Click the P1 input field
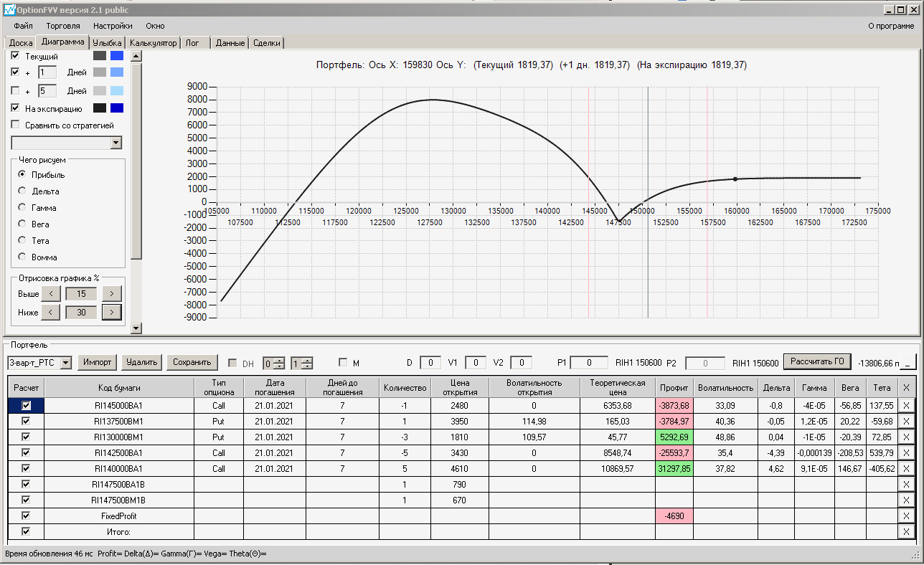 [590, 363]
